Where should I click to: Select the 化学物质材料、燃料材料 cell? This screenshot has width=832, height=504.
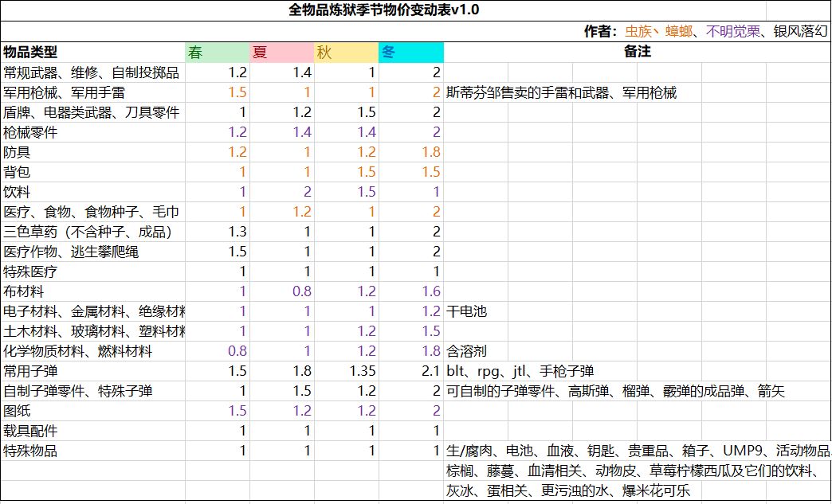pos(93,351)
